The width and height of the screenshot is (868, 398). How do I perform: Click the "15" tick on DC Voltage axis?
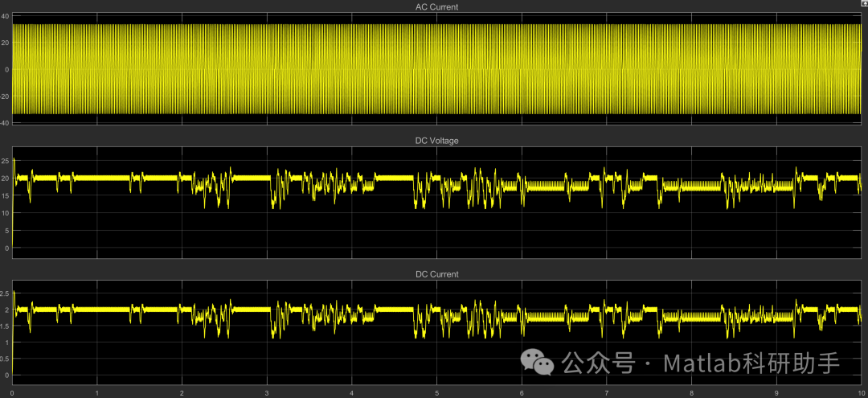coord(5,195)
